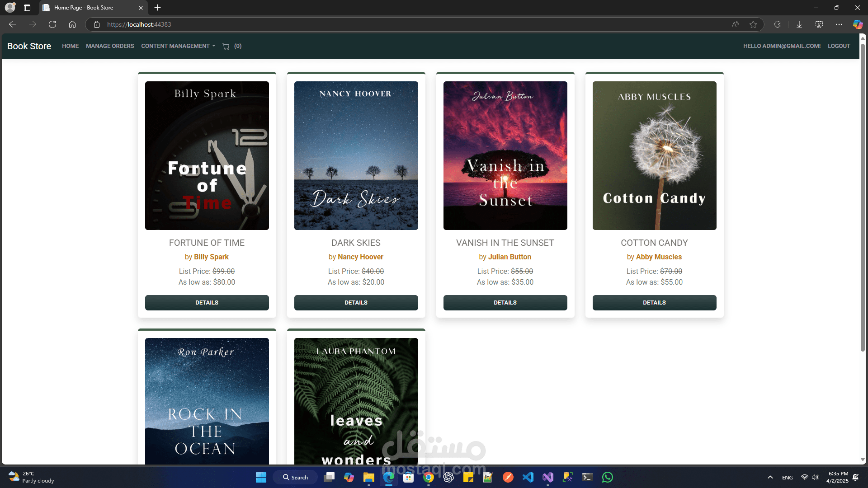Image resolution: width=868 pixels, height=488 pixels.
Task: View details for Vanish in the Sunset
Action: coord(505,303)
